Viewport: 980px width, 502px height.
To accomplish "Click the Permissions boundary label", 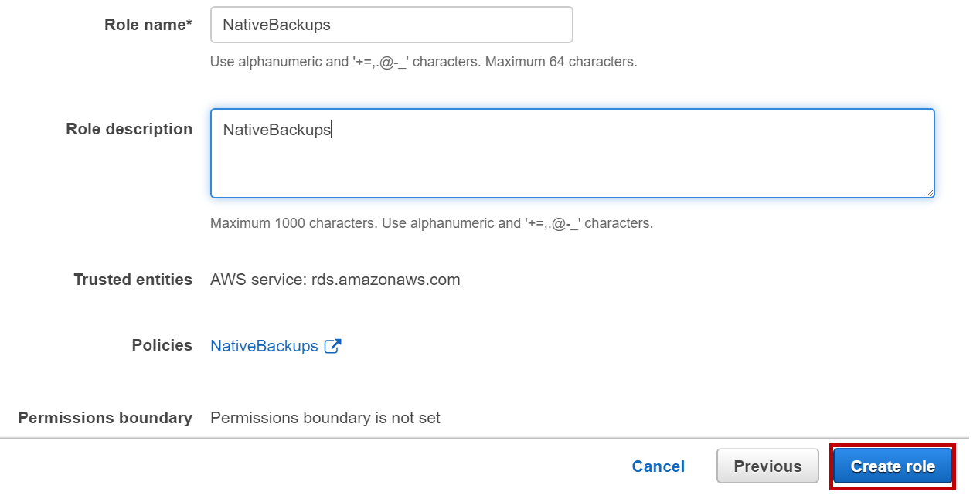I will click(105, 418).
